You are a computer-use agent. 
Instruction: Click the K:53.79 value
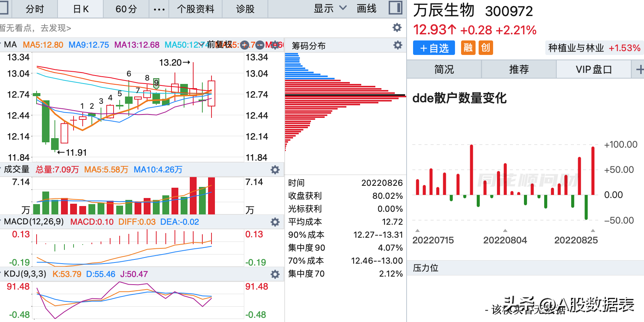click(67, 274)
